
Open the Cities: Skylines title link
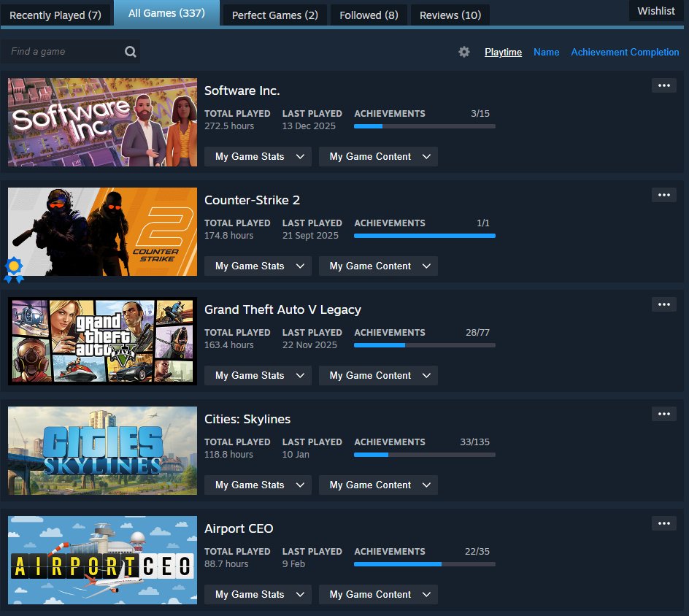tap(247, 419)
